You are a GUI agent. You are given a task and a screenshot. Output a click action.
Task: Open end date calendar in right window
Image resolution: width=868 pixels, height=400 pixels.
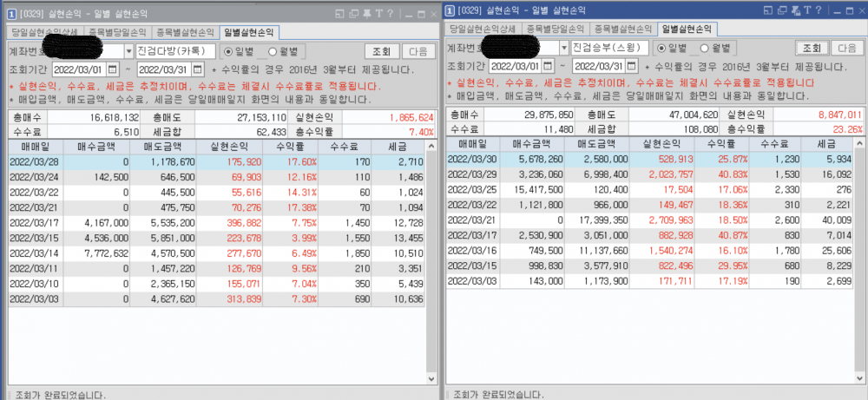635,66
